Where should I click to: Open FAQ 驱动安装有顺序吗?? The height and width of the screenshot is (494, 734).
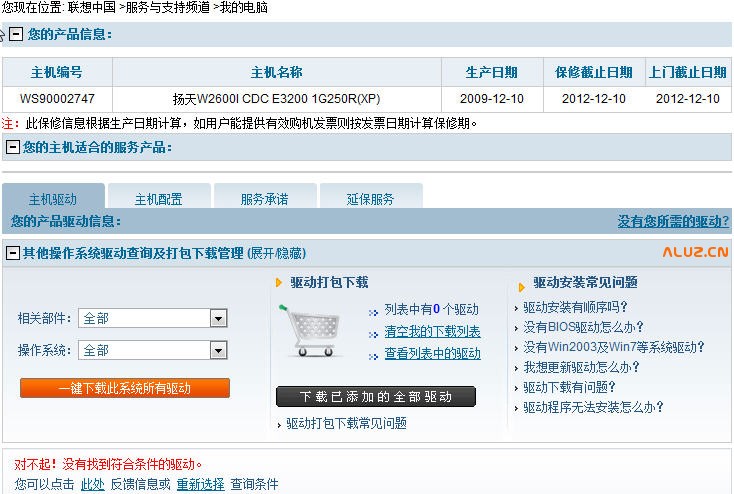[x=575, y=307]
